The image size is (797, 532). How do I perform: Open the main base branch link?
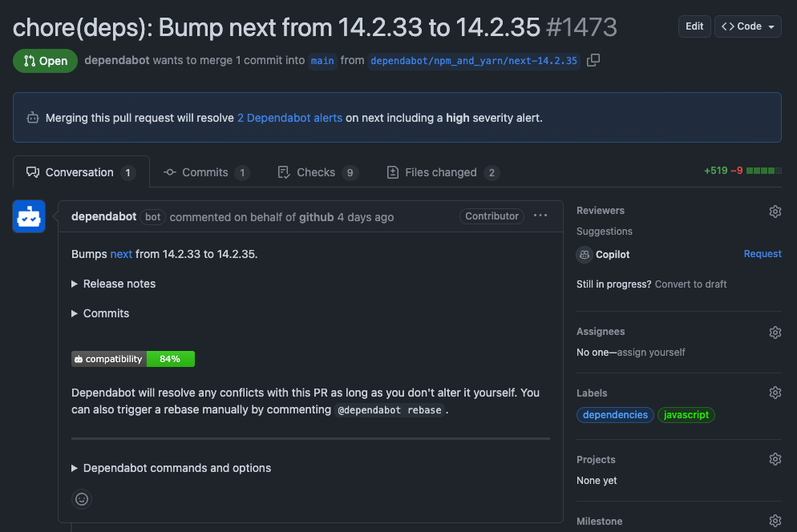click(322, 61)
